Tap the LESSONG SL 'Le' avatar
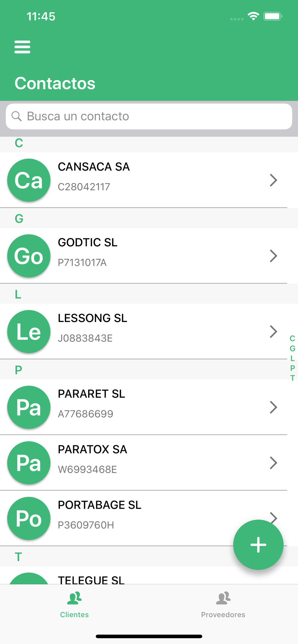 click(x=29, y=331)
